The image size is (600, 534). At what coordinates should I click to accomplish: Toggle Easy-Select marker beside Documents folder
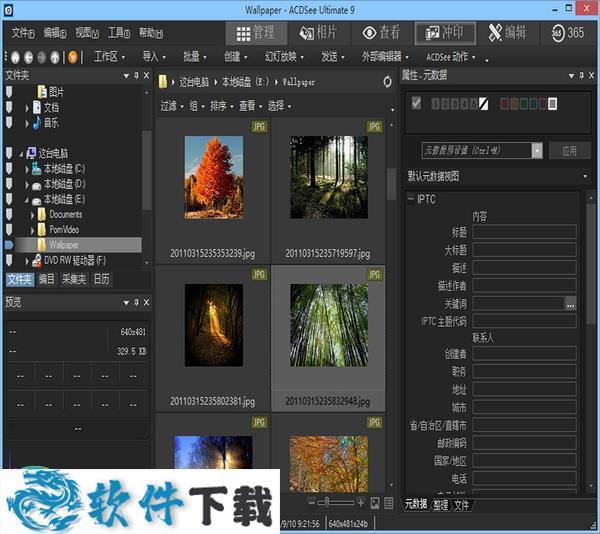coord(9,214)
